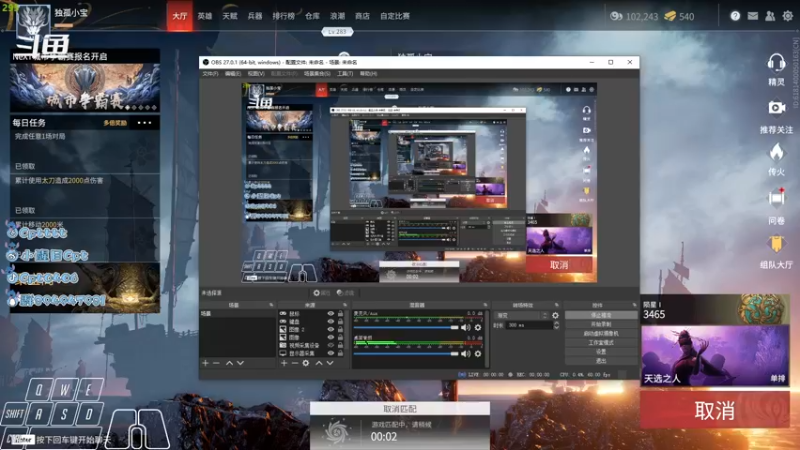Open the 传火 flame icon
800x450 pixels.
pos(776,152)
